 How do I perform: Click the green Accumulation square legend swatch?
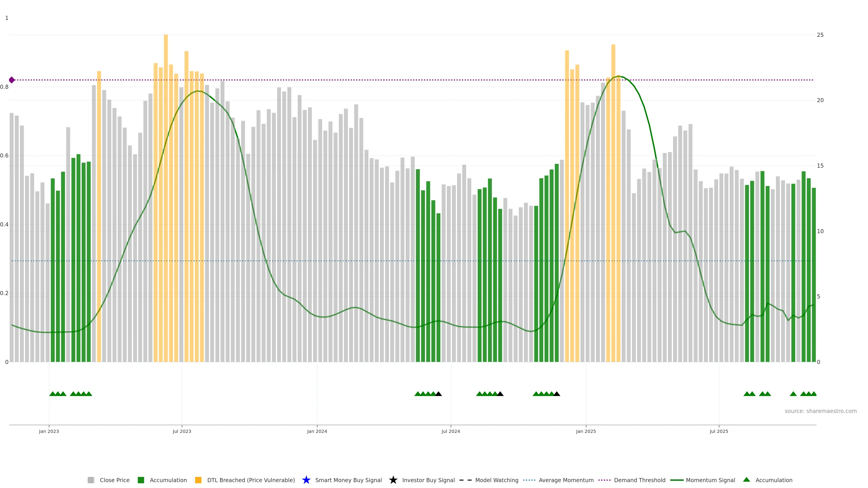[141, 480]
